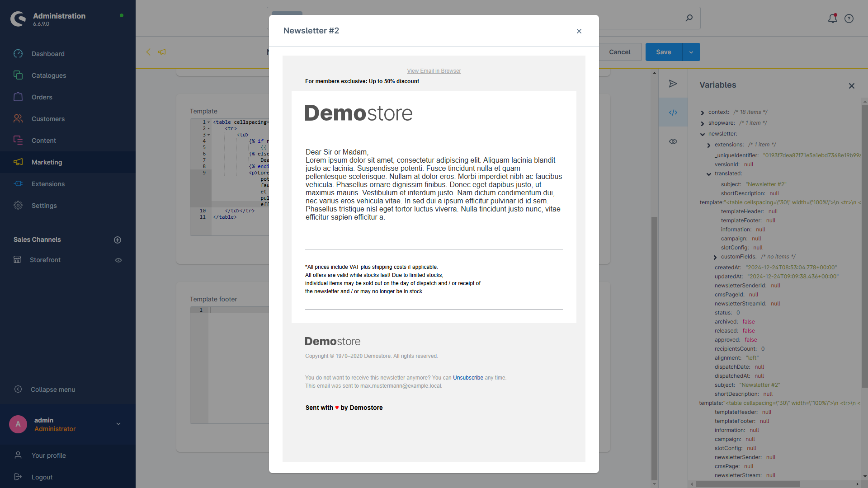
Task: Collapse the translated variable node
Action: tap(709, 174)
